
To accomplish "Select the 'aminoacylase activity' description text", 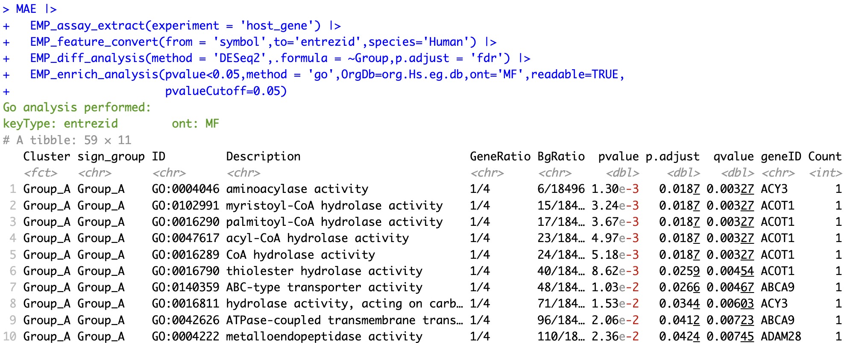I will click(297, 189).
